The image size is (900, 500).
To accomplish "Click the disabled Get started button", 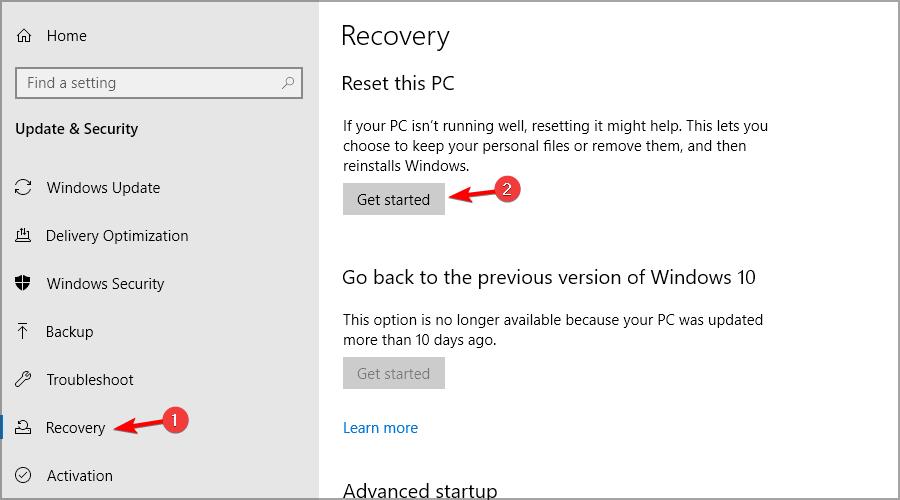I will point(394,373).
